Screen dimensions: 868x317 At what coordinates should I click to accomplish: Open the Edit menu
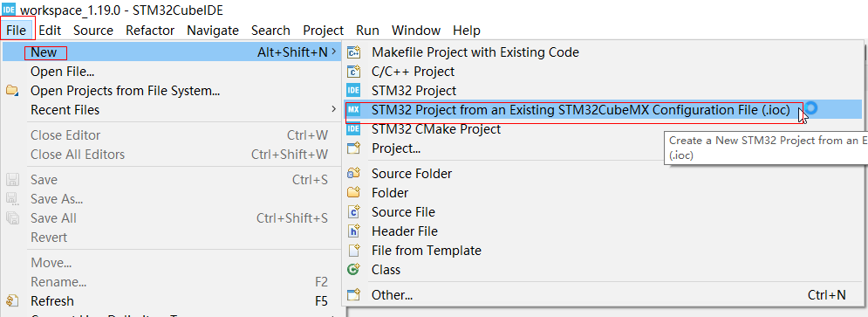click(x=50, y=30)
